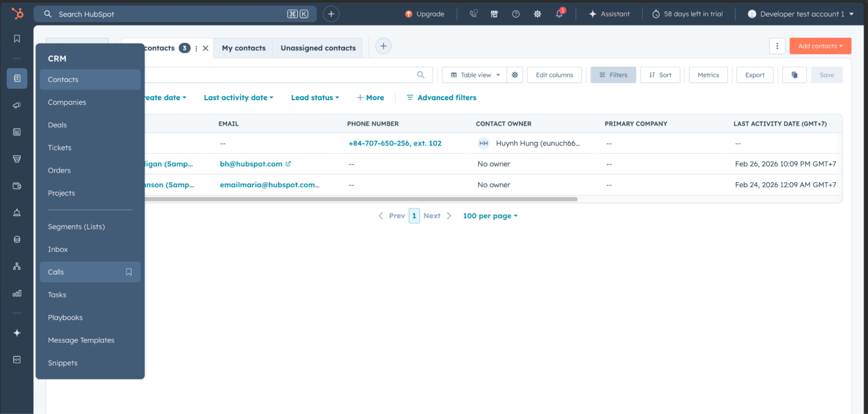The height and width of the screenshot is (414, 868).
Task: Click the Edit columns button
Action: point(555,75)
